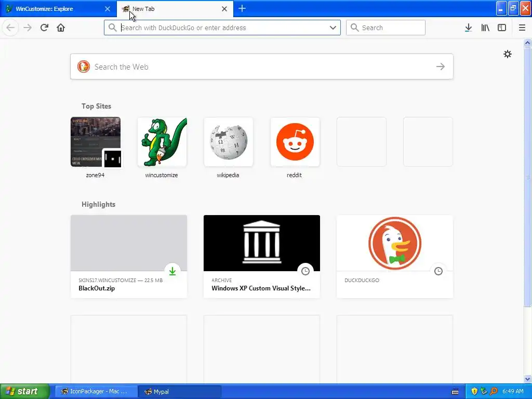Viewport: 532px width, 399px height.
Task: Click the green download badge on BlackOut.zip card
Action: [x=172, y=271]
